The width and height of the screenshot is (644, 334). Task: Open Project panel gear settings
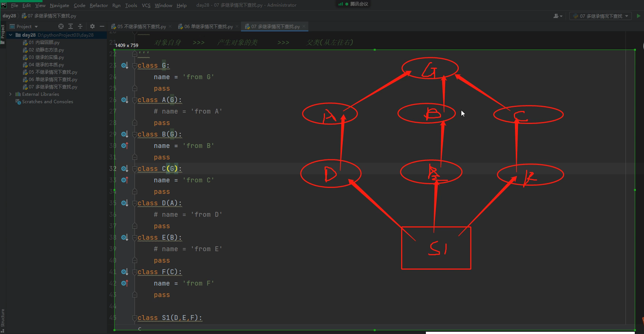(x=92, y=26)
